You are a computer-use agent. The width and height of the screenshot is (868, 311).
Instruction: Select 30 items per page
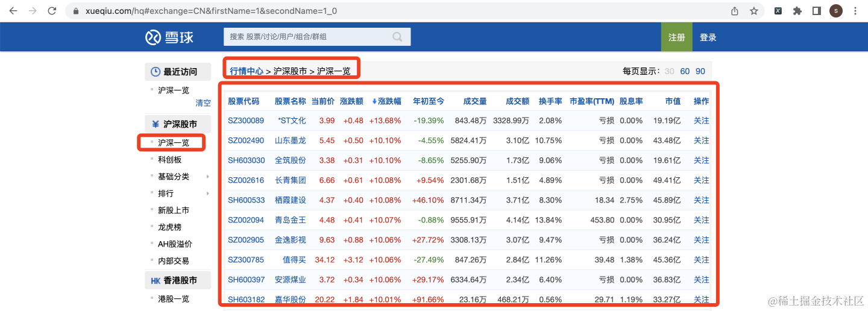670,71
